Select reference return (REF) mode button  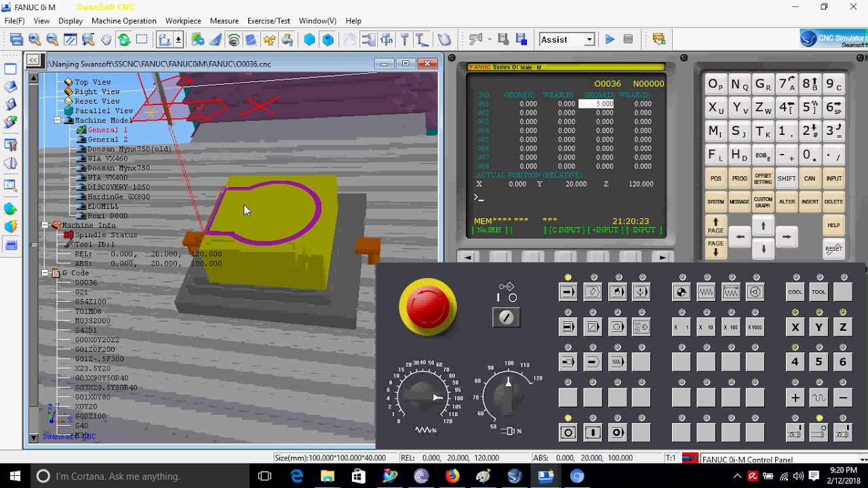[x=682, y=292]
